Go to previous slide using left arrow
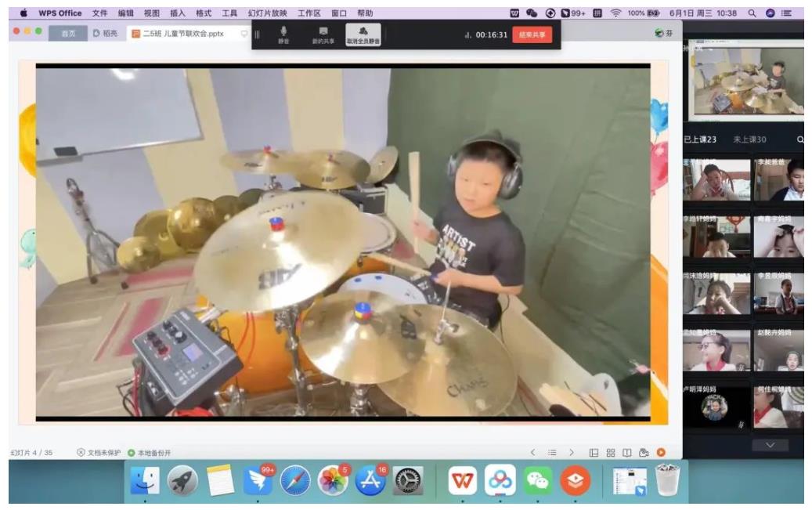 tap(533, 452)
